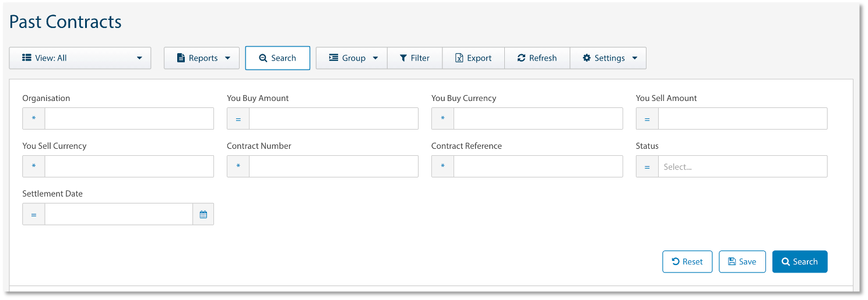This screenshot has width=868, height=300.
Task: Open the Settlement Date calendar picker icon
Action: [203, 214]
